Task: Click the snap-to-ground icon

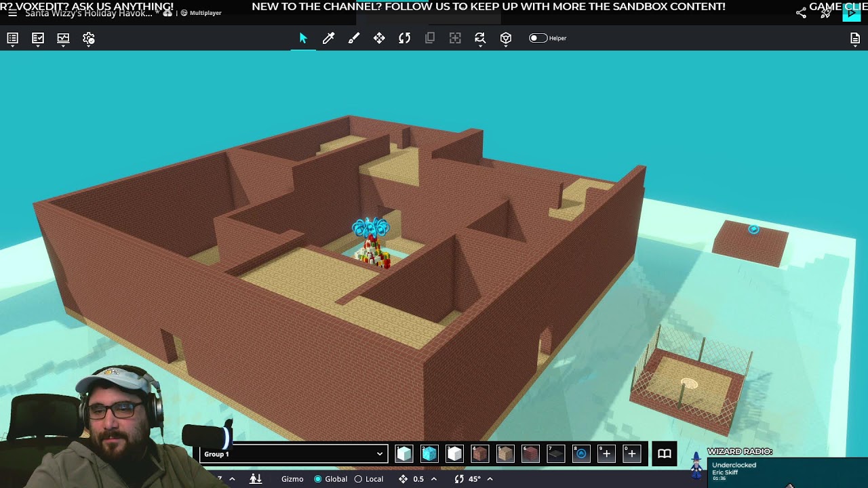Action: (256, 479)
